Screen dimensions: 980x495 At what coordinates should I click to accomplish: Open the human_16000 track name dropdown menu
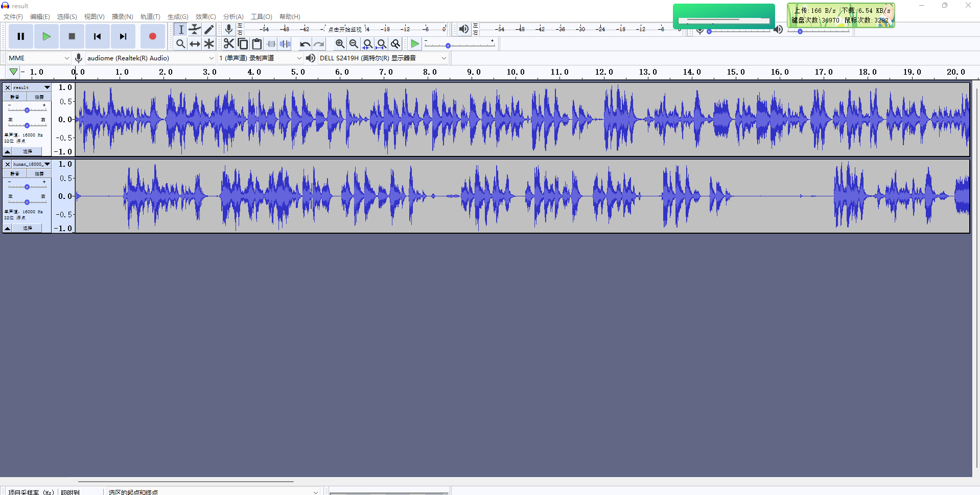tap(31, 164)
